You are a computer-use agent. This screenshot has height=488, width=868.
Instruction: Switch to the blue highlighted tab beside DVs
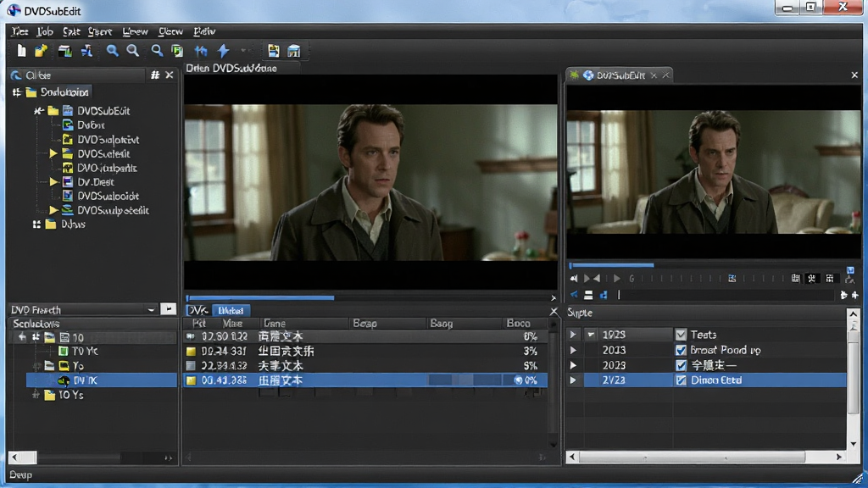pos(231,310)
